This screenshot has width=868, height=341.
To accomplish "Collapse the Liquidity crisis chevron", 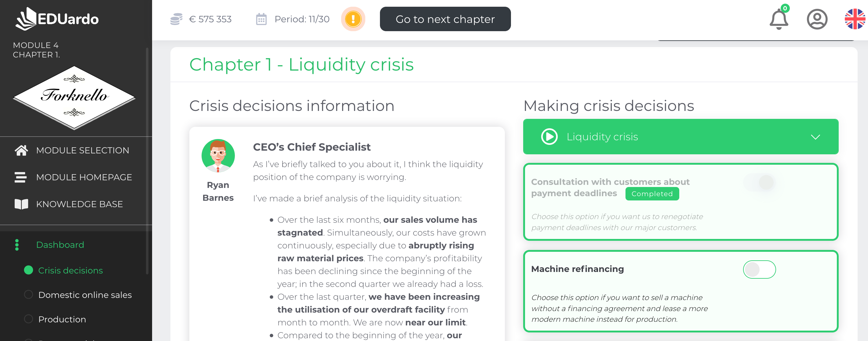I will tap(815, 137).
